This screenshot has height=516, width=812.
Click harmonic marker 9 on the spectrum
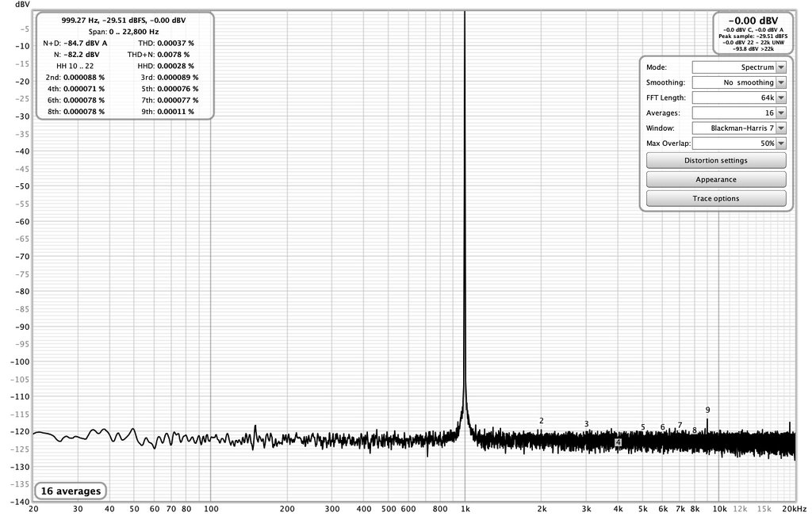708,410
